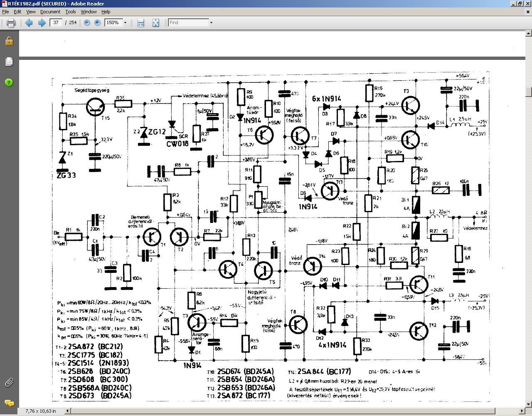Open the Attachments paperclip panel

tap(9, 382)
